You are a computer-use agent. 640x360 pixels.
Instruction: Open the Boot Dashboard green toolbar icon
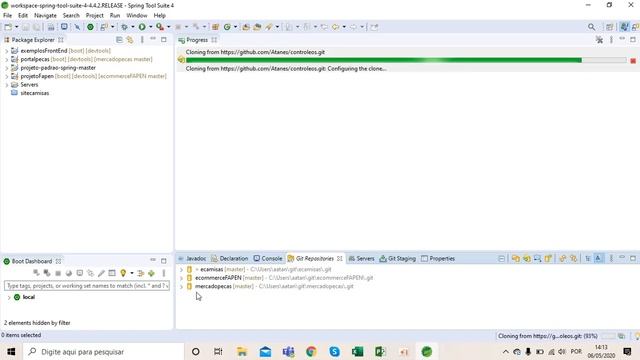pyautogui.click(x=90, y=27)
